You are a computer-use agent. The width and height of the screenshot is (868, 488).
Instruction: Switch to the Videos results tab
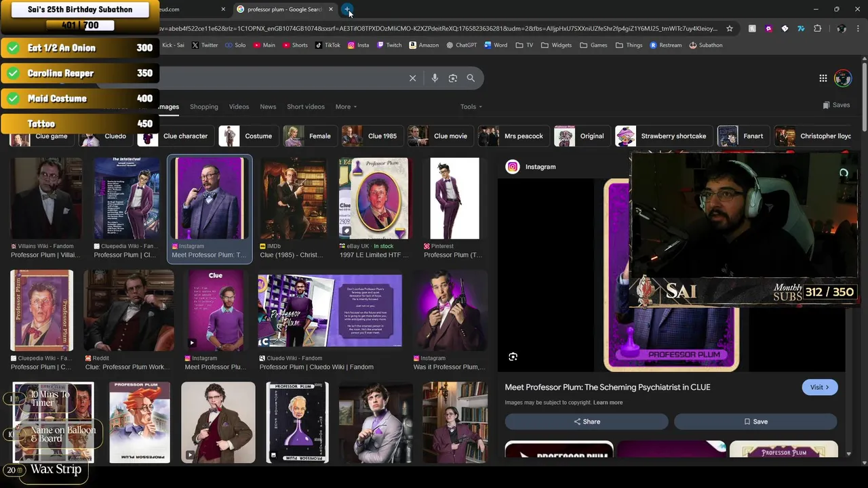click(x=239, y=106)
